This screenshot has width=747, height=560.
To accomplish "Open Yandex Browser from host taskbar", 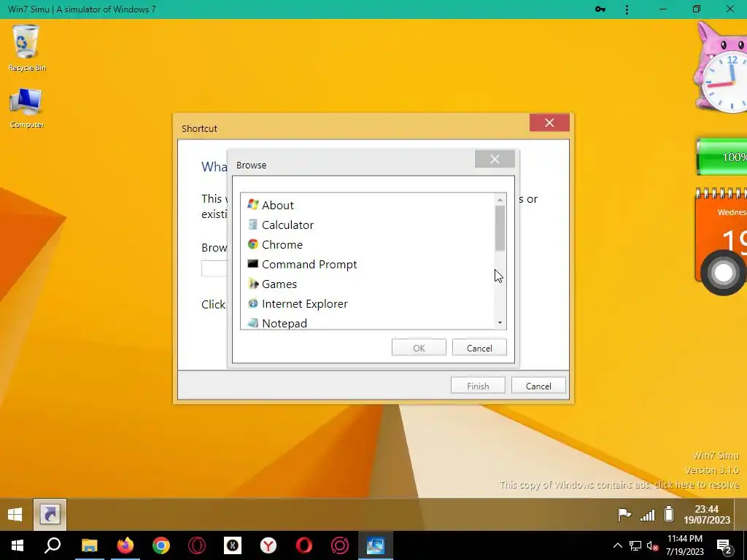I will [268, 545].
